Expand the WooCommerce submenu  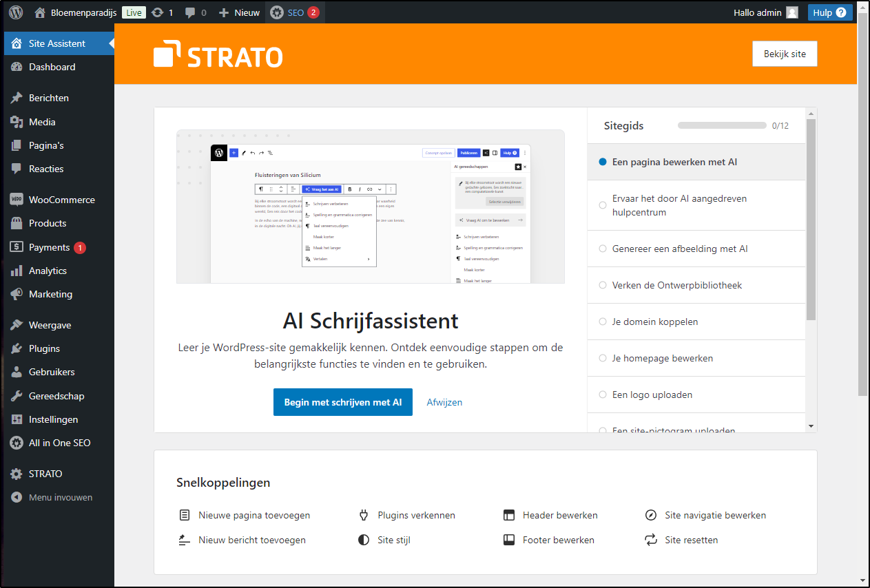click(x=62, y=199)
